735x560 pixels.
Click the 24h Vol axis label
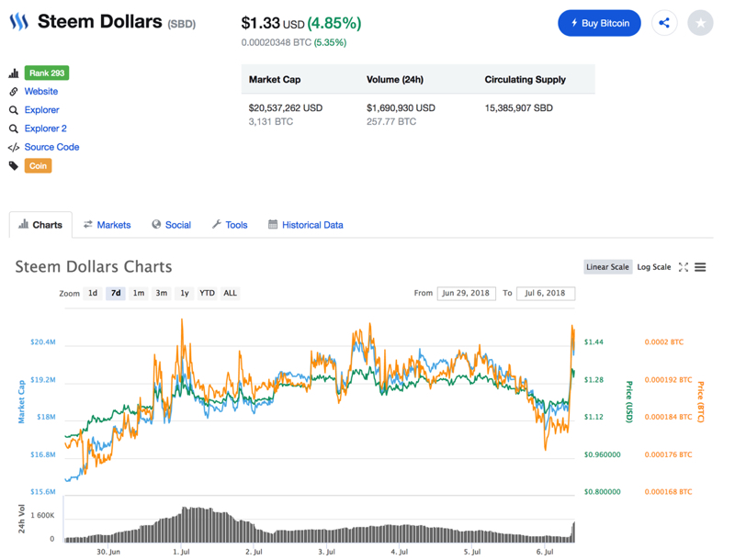[x=21, y=519]
